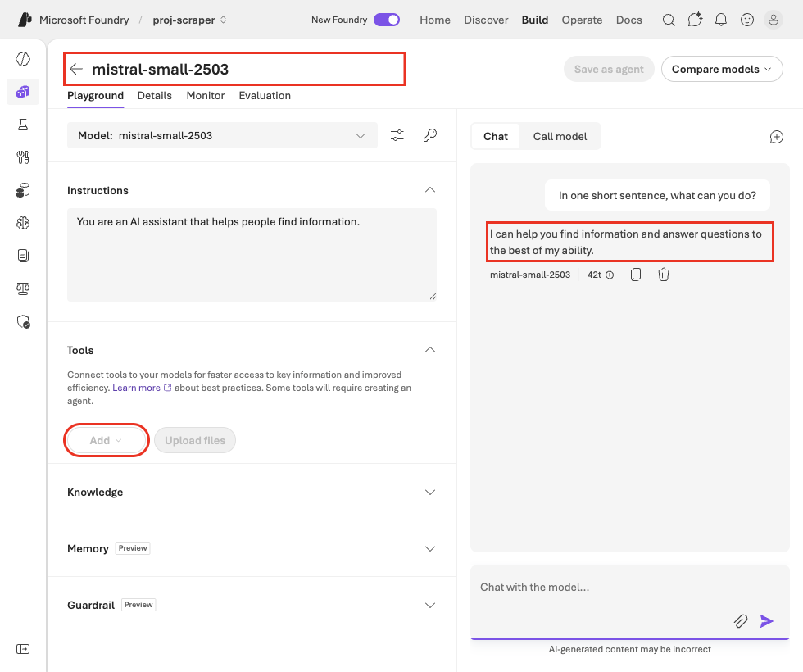
Task: Copy the model response with copy icon
Action: point(636,275)
